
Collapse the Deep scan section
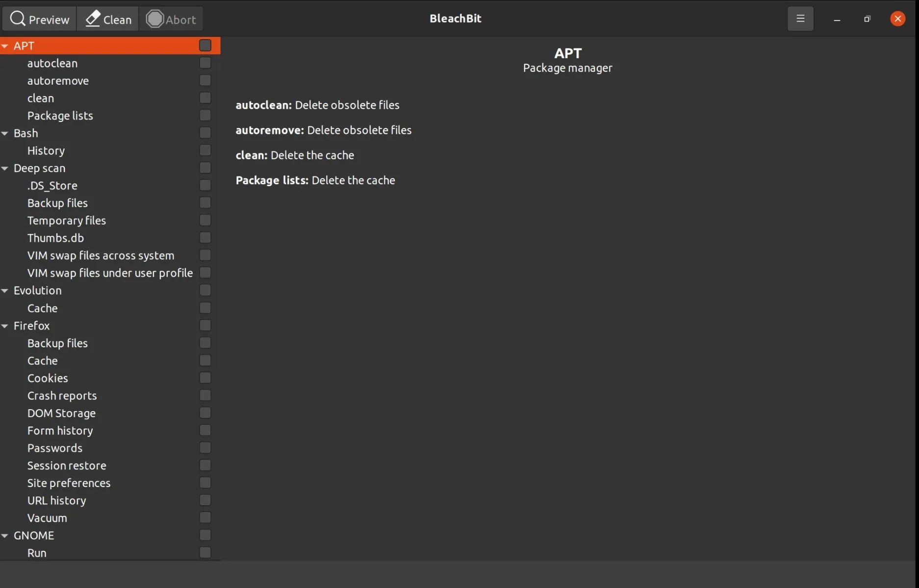pos(5,168)
